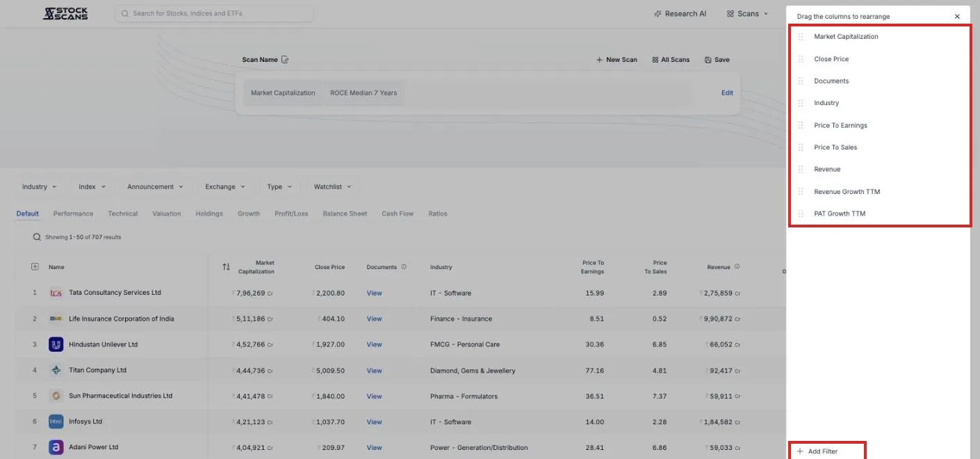
Task: Click the Sun Pharmaceutical logo
Action: [x=56, y=396]
